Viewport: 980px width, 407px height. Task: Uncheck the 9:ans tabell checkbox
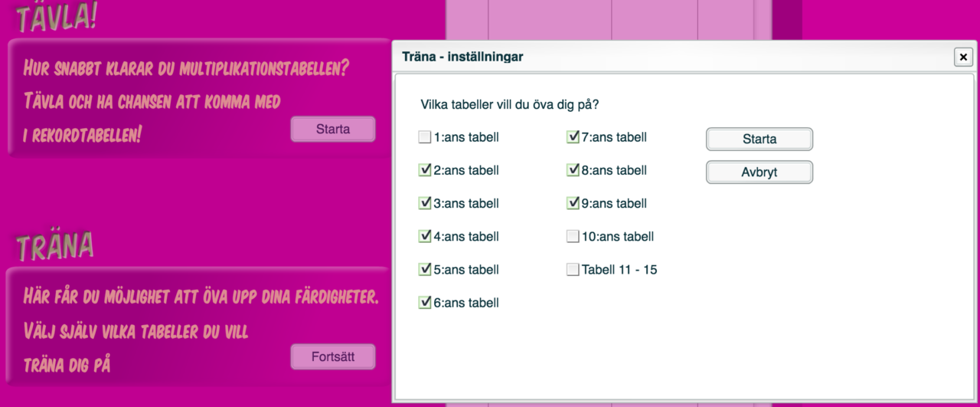[x=573, y=204]
